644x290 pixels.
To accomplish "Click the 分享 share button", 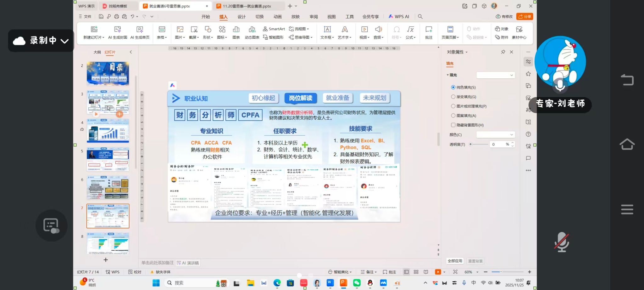I will [x=525, y=16].
